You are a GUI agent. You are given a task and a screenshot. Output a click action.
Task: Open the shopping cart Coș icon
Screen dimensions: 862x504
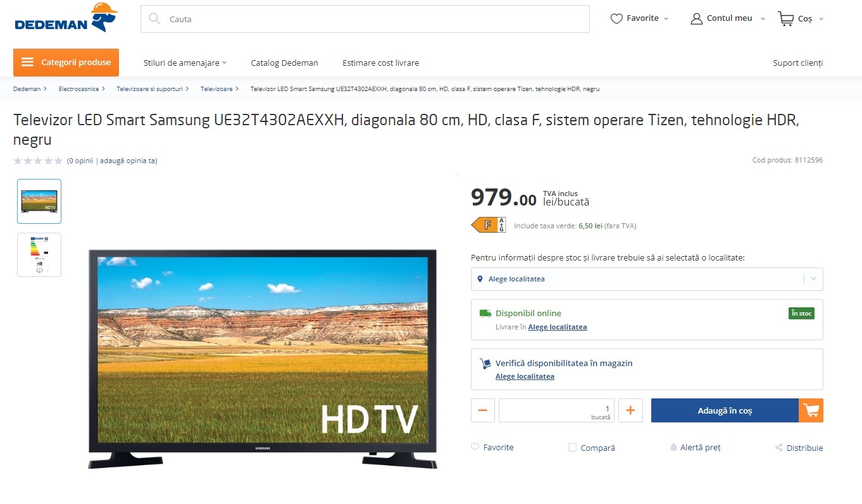click(x=785, y=19)
